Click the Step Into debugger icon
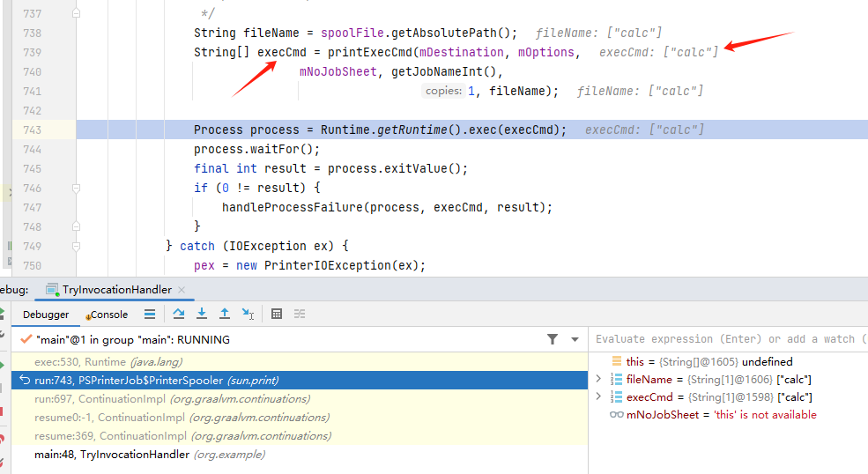 pyautogui.click(x=202, y=314)
